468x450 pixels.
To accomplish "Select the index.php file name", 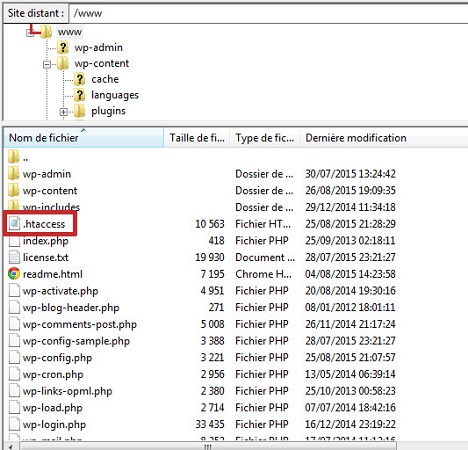I will coord(46,241).
